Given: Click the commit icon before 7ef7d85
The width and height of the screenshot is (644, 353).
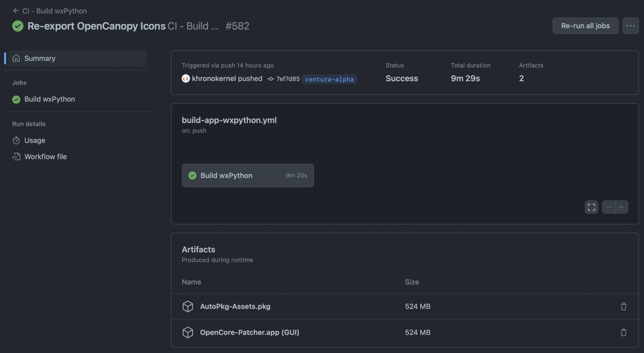Looking at the screenshot, I should [x=271, y=79].
